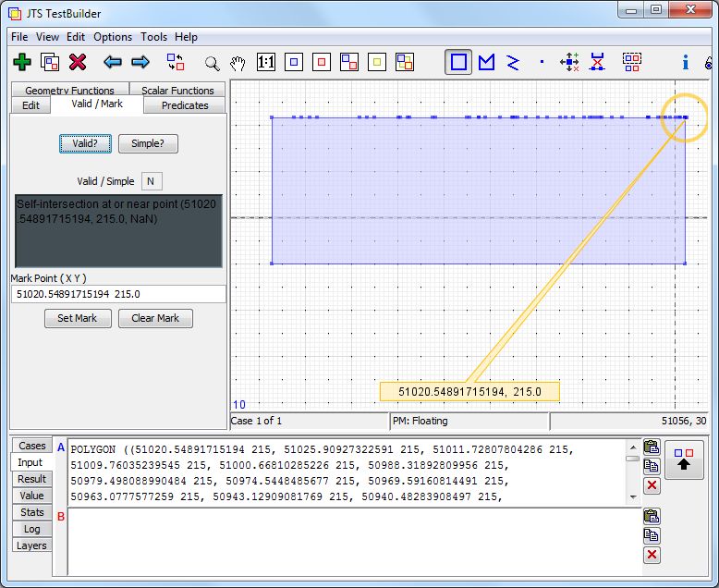Open the File menu
This screenshot has height=588, width=719.
pos(19,37)
